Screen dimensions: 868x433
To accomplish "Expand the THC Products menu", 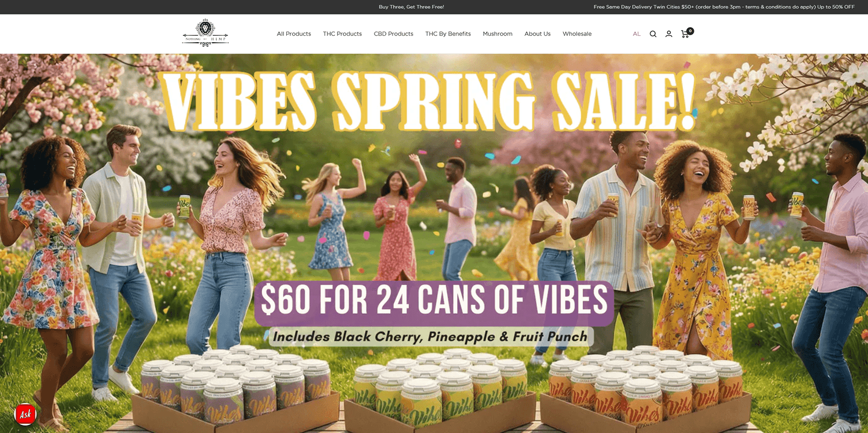I will pyautogui.click(x=342, y=34).
